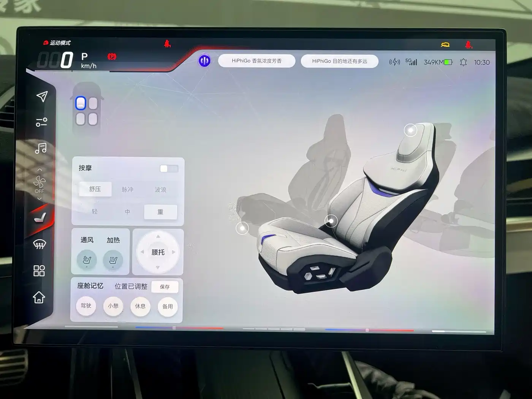This screenshot has width=532, height=399.
Task: Toggle the 按摩 massage switch
Action: [x=169, y=168]
